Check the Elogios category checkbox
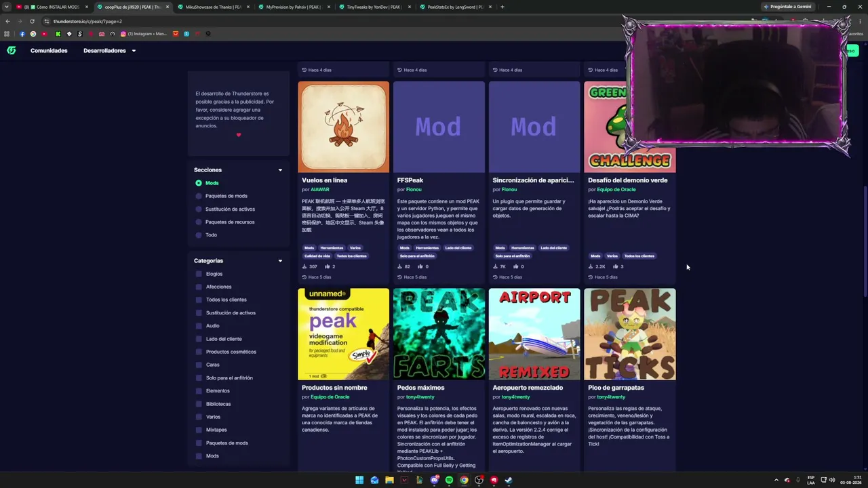868x488 pixels. [199, 274]
